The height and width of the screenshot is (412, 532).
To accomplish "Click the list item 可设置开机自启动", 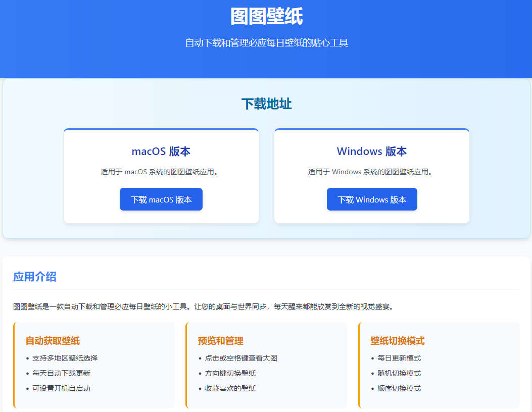I will 62,388.
